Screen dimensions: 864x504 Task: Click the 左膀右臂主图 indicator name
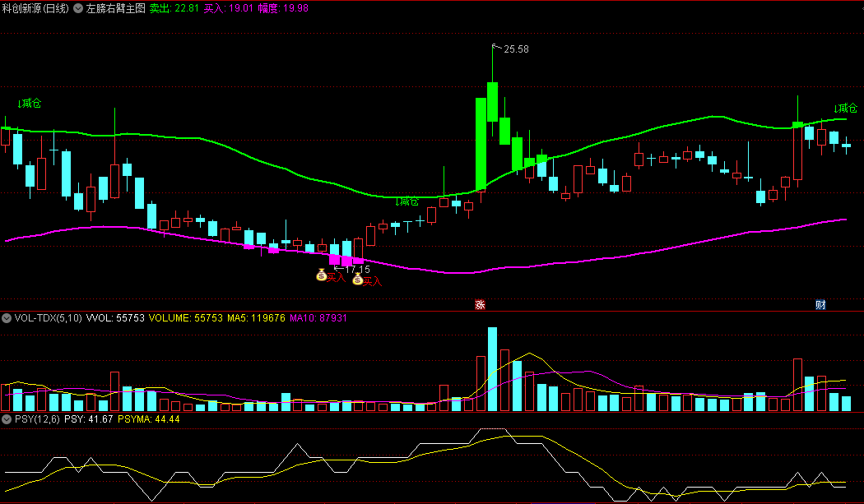coord(116,8)
